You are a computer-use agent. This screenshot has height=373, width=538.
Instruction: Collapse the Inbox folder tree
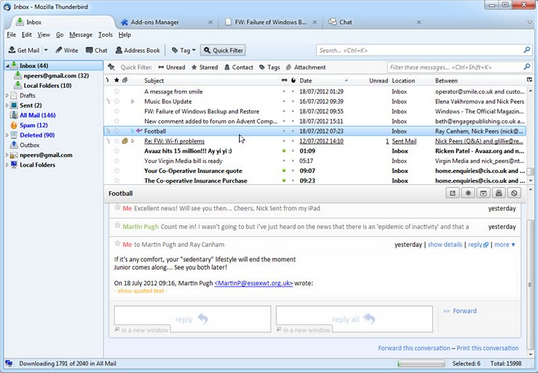(7, 66)
